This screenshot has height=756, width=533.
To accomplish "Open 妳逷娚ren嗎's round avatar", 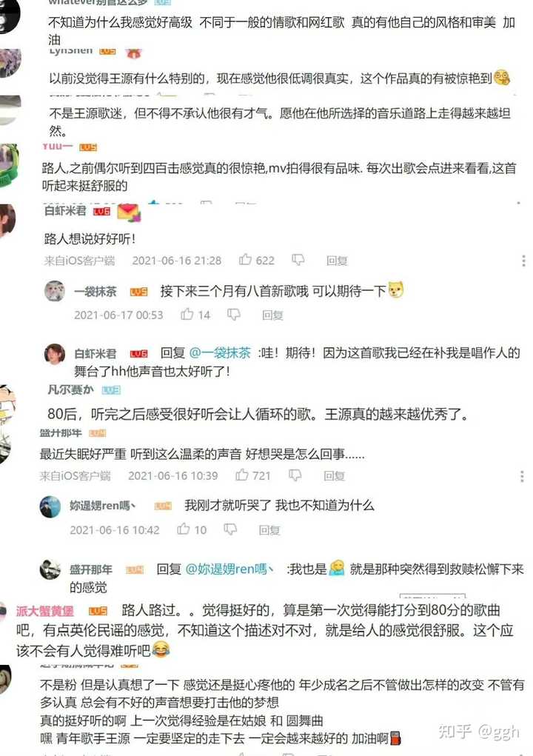I will (50, 506).
